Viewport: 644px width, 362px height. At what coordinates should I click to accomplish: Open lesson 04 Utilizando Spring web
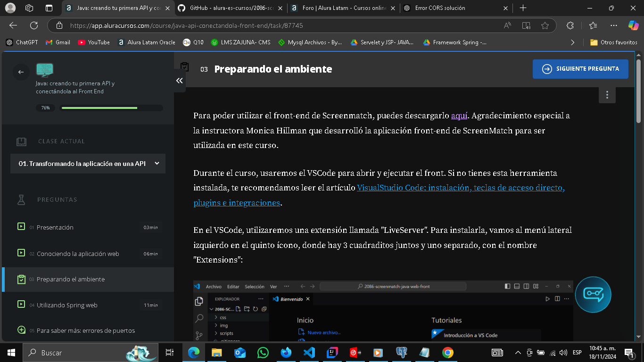pos(88,305)
